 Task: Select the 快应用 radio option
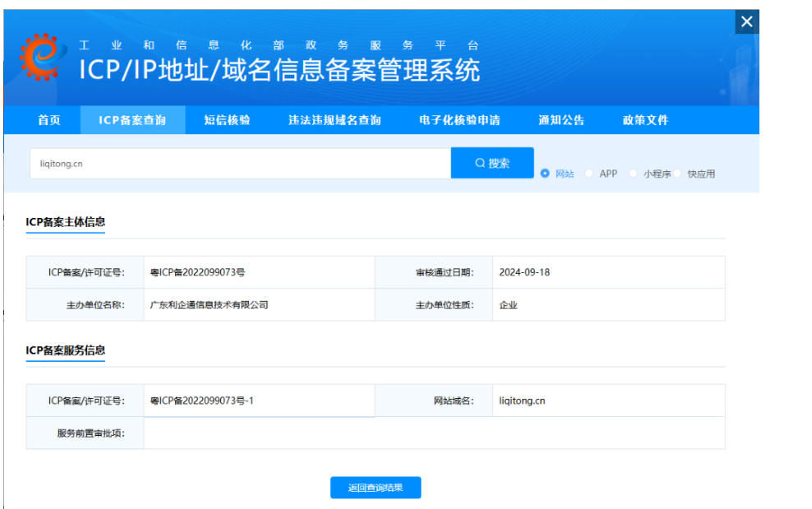pos(677,174)
